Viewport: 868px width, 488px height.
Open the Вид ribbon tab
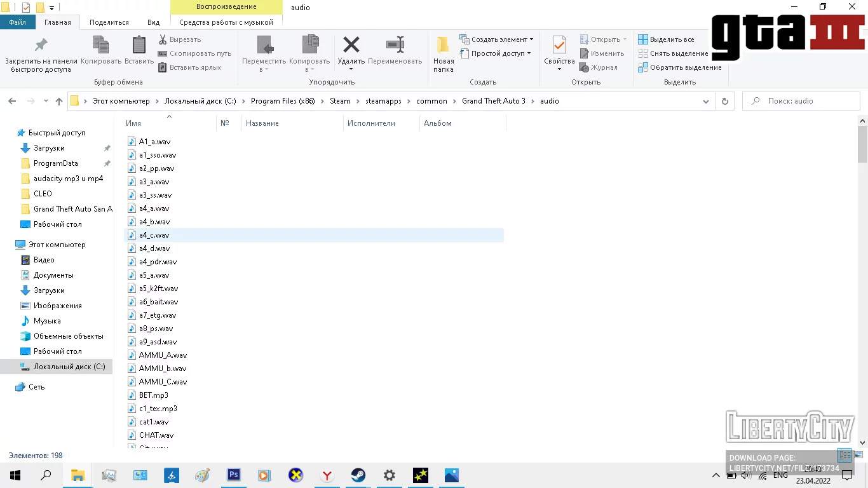(x=153, y=22)
